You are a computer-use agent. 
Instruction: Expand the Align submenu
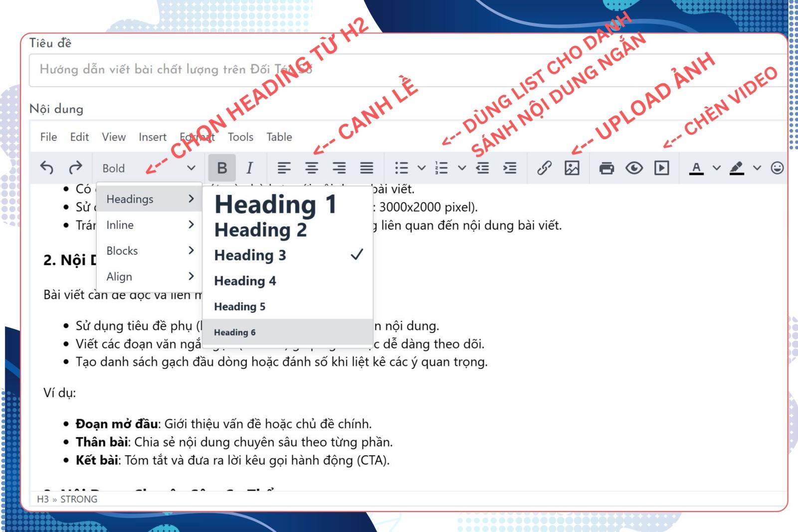[x=150, y=276]
